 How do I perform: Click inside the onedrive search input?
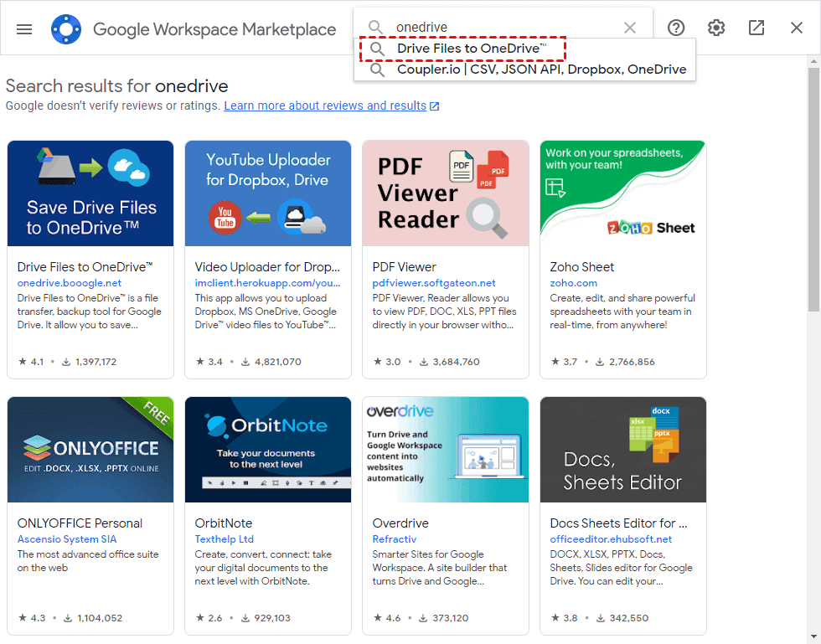tap(503, 28)
